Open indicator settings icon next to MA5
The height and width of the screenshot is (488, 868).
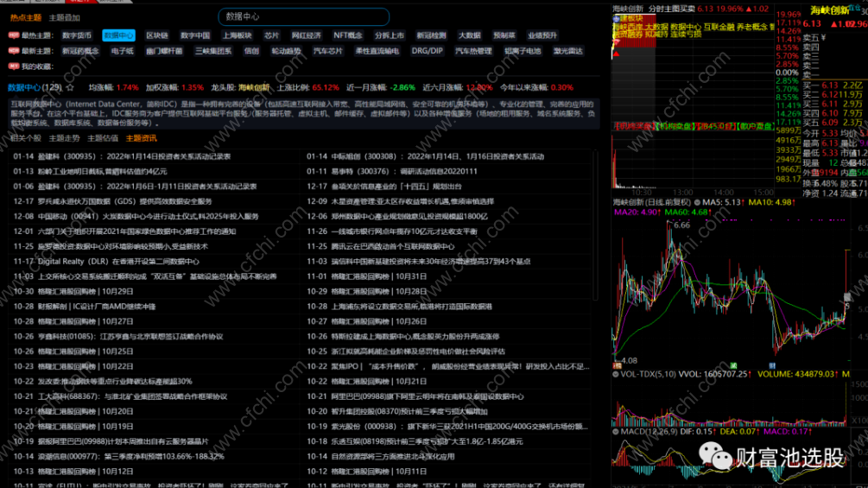click(x=697, y=202)
